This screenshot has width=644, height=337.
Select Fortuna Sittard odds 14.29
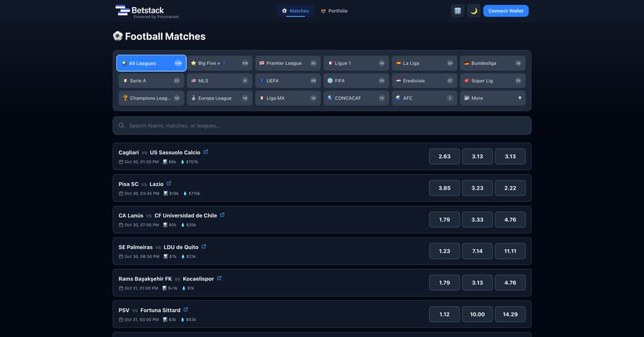(x=510, y=314)
